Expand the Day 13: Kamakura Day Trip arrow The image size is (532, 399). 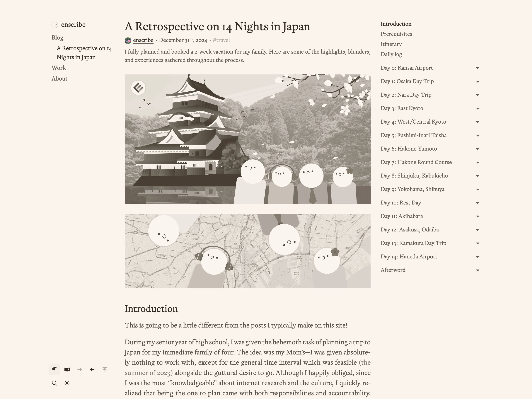[478, 243]
